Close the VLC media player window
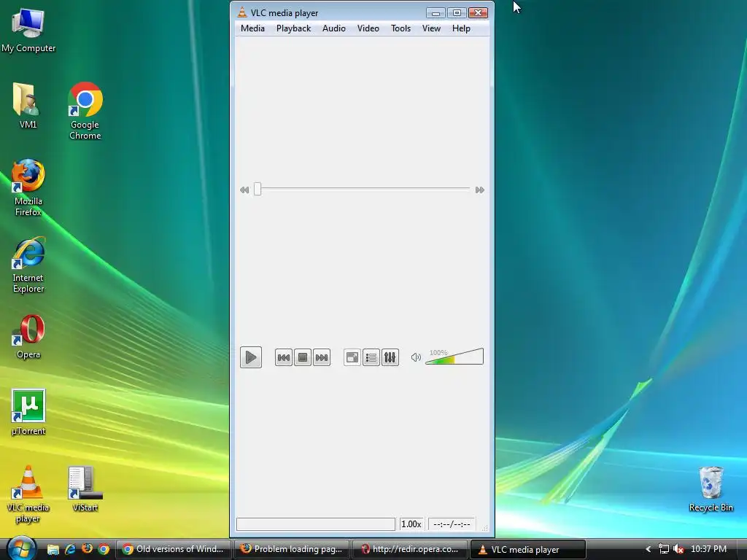The height and width of the screenshot is (560, 747). pyautogui.click(x=478, y=13)
